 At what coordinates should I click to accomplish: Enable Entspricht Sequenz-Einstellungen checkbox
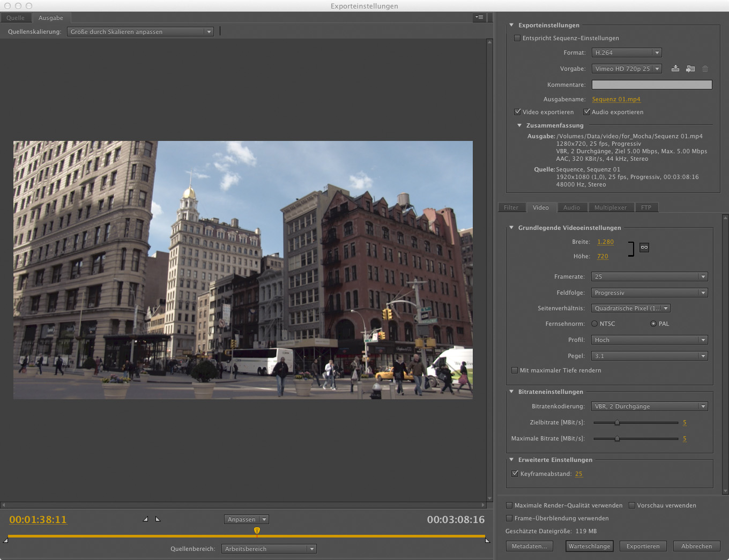pyautogui.click(x=517, y=38)
